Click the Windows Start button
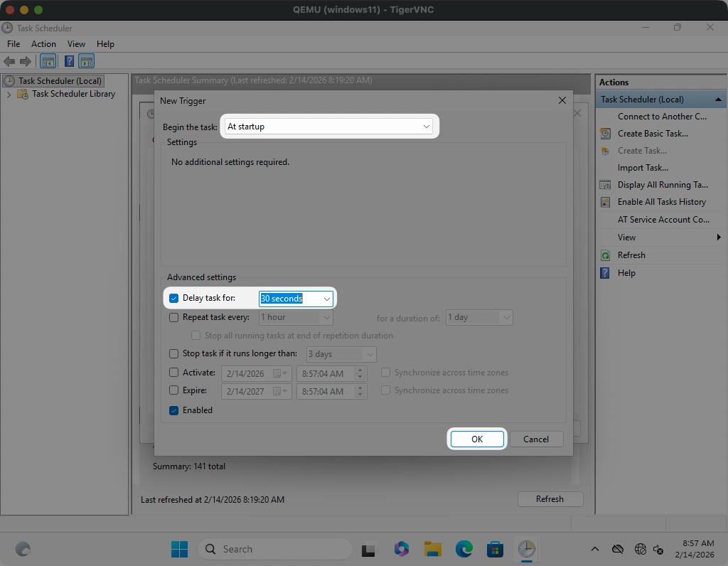728x566 pixels. (179, 549)
